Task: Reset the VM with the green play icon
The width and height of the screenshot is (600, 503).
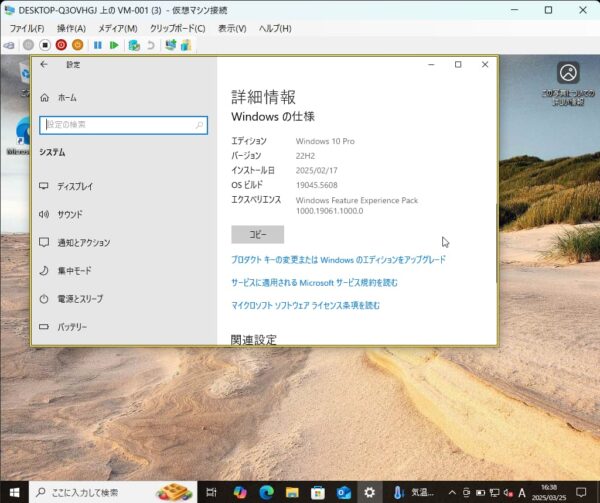Action: (114, 45)
